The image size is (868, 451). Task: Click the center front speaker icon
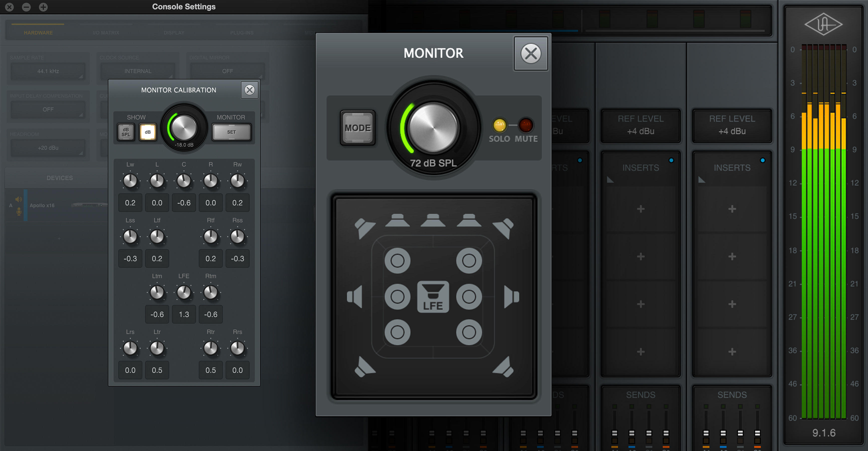(x=433, y=221)
